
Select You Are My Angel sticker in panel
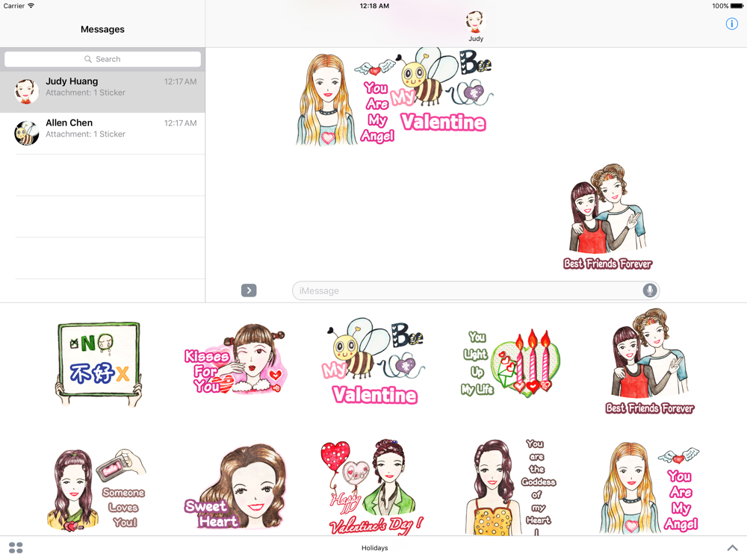[x=649, y=488]
